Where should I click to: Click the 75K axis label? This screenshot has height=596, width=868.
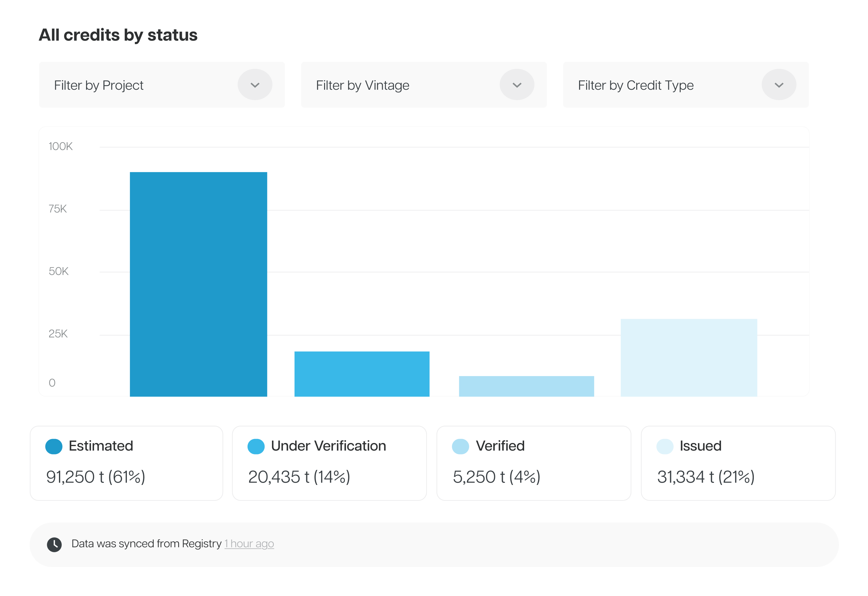57,209
